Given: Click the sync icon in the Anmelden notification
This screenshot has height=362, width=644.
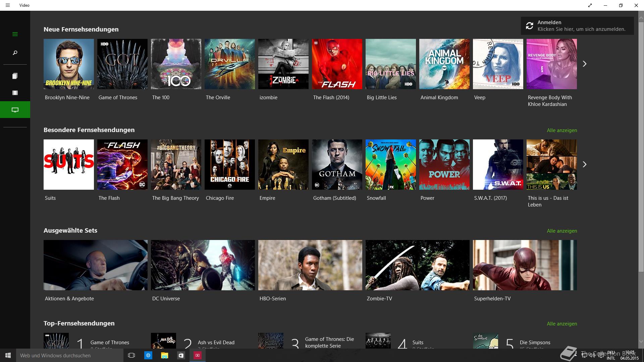Looking at the screenshot, I should point(530,26).
